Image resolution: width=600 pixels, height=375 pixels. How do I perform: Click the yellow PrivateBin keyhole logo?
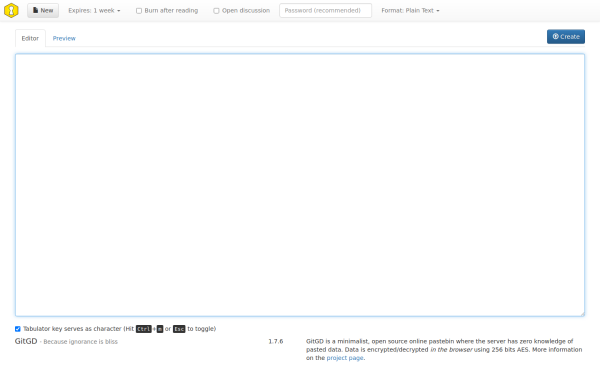11,10
